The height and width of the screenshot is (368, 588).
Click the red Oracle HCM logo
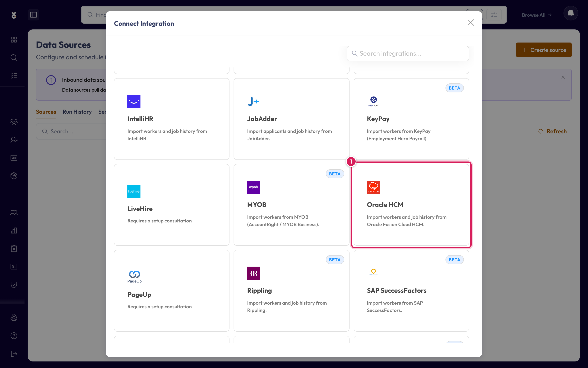coord(373,187)
